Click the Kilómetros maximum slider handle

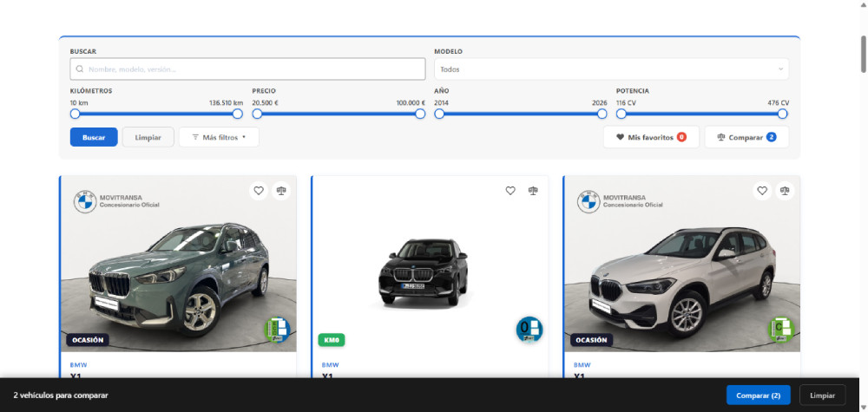coord(238,114)
